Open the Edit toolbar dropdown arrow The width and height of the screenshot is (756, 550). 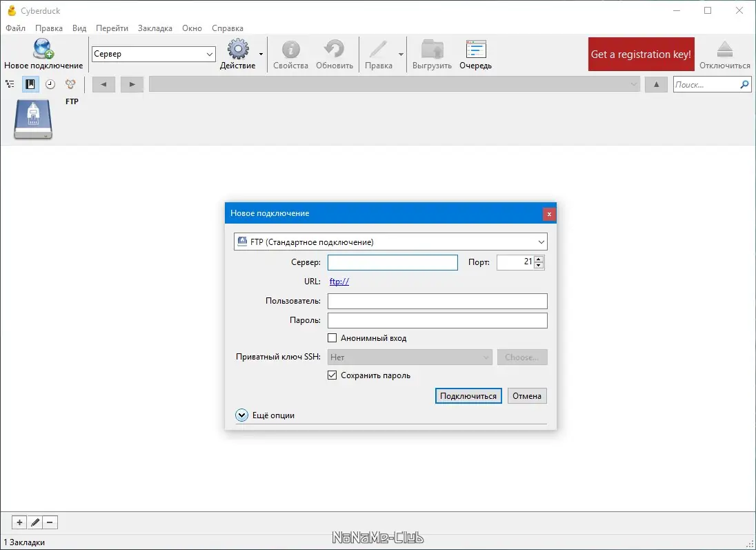click(401, 54)
